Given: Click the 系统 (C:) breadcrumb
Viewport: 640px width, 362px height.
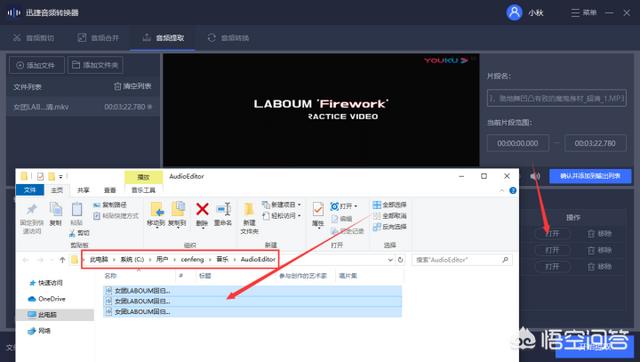Looking at the screenshot, I should [x=132, y=260].
